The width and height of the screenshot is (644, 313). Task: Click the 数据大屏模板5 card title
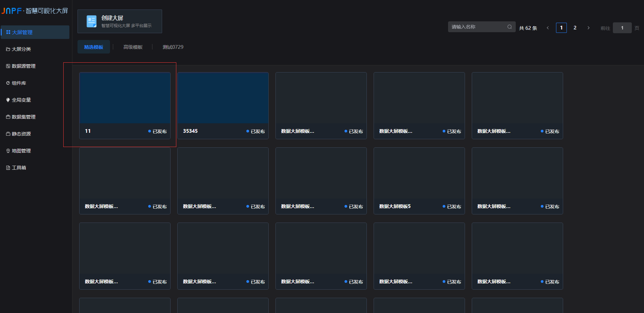[x=395, y=206]
